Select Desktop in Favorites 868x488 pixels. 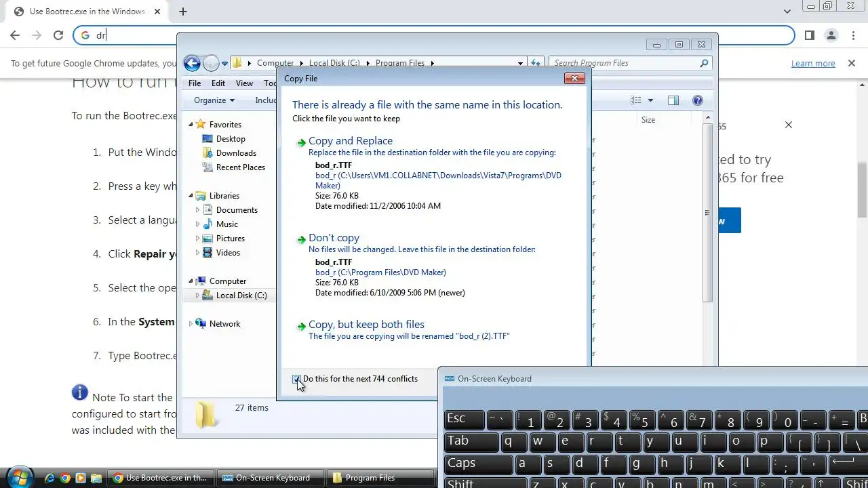click(x=231, y=139)
